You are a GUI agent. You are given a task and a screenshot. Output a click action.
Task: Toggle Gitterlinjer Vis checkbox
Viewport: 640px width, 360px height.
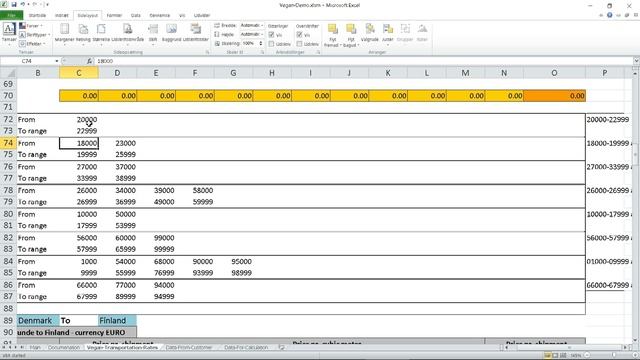click(x=271, y=35)
